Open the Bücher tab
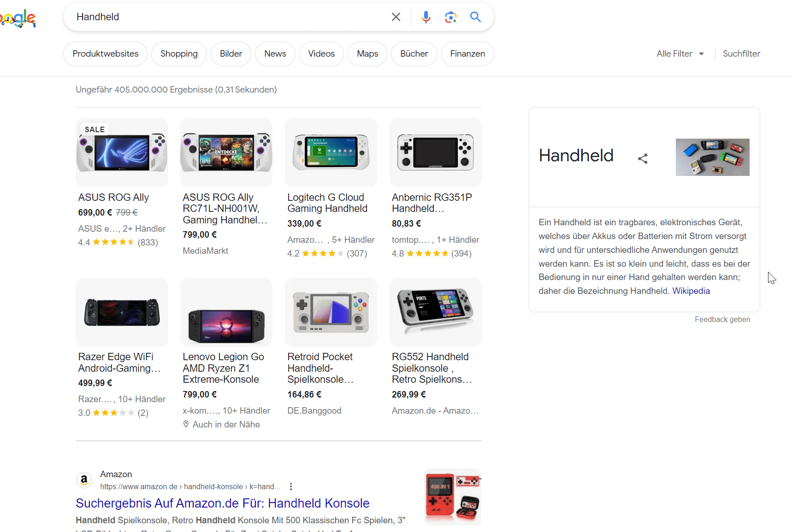792x532 pixels. point(414,54)
